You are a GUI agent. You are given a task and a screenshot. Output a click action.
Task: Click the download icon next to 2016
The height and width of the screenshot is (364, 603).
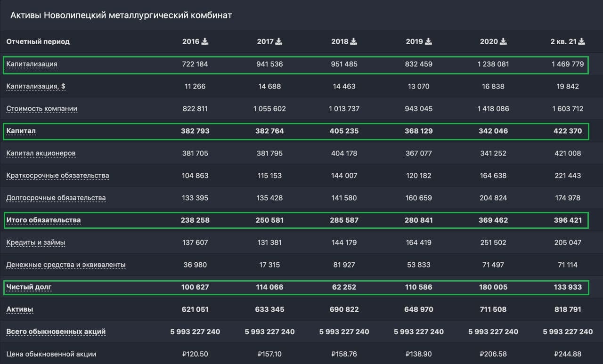tap(205, 41)
